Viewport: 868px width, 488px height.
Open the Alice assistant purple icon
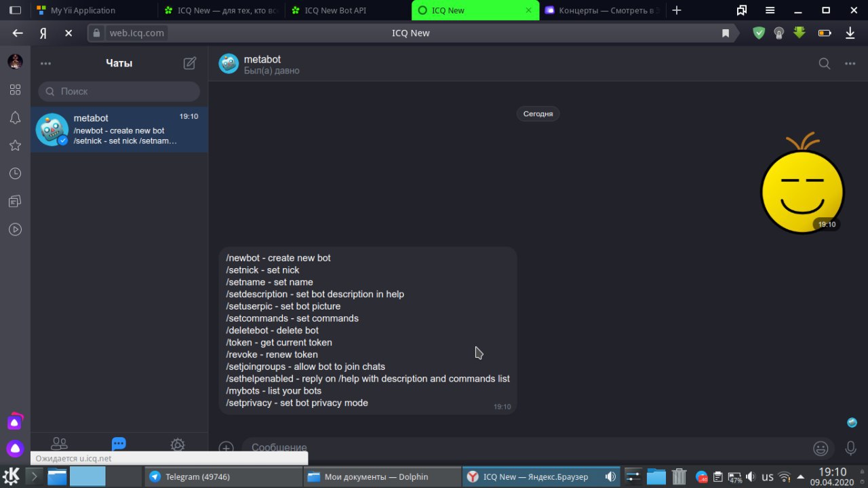point(15,448)
